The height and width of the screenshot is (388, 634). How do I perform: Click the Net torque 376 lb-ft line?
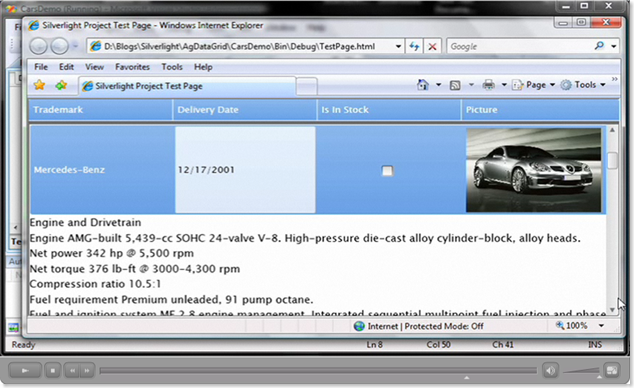tap(135, 269)
